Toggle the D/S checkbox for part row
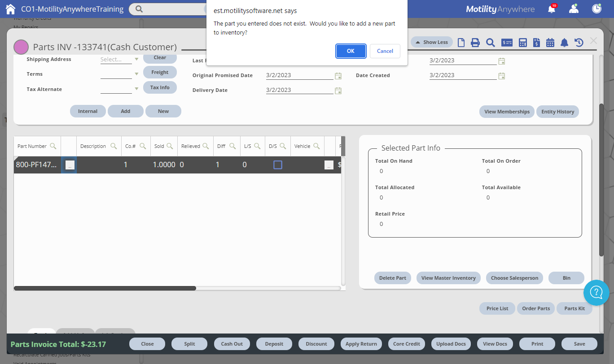 (x=278, y=165)
